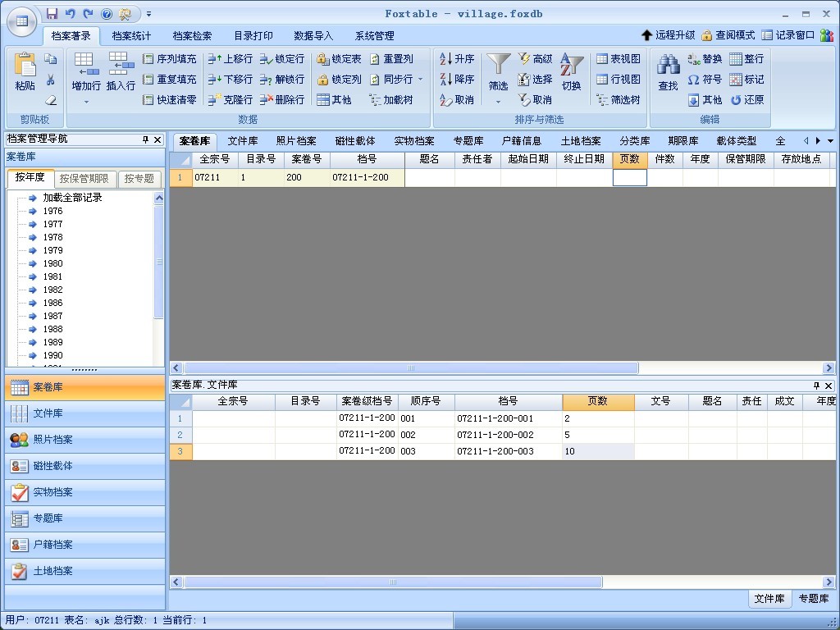Expand the 增加行 dropdown arrow
This screenshot has width=840, height=630.
click(x=86, y=102)
